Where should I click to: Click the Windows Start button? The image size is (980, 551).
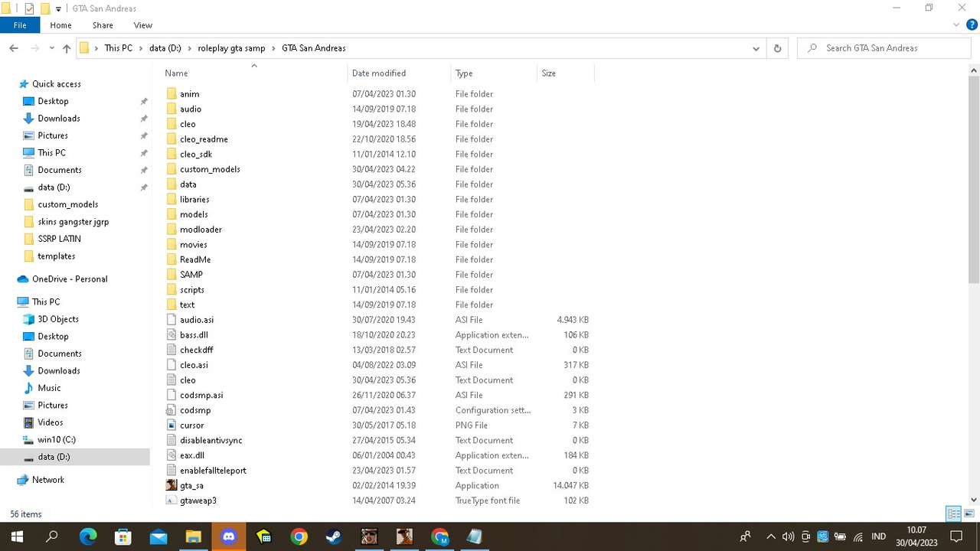click(x=17, y=536)
